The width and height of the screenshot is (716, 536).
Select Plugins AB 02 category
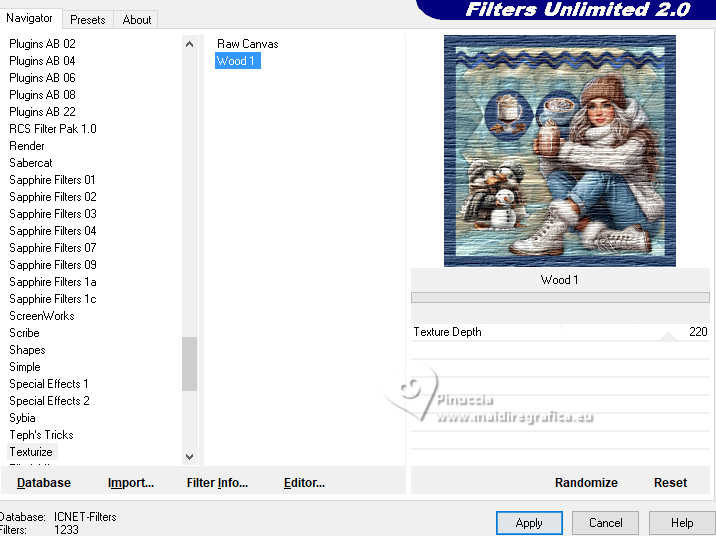pyautogui.click(x=42, y=44)
